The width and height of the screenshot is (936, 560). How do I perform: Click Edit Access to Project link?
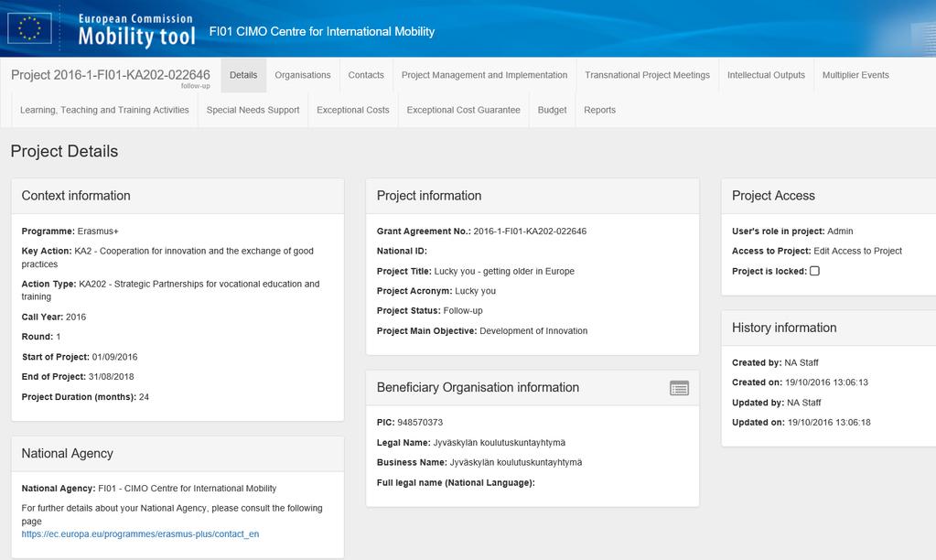tap(858, 252)
